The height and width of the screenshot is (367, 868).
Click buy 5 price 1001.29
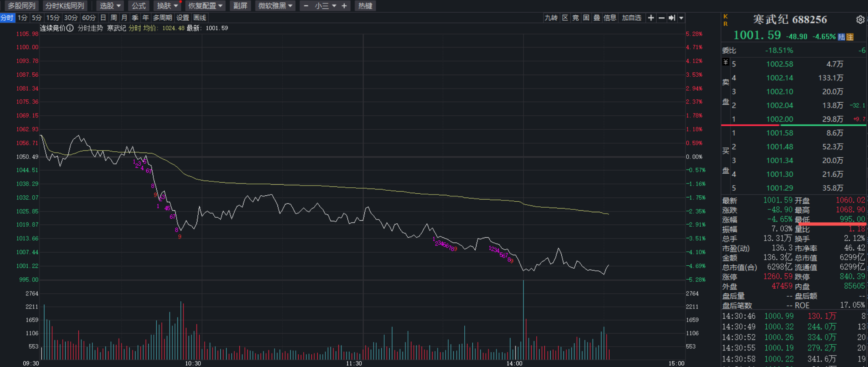(x=779, y=188)
